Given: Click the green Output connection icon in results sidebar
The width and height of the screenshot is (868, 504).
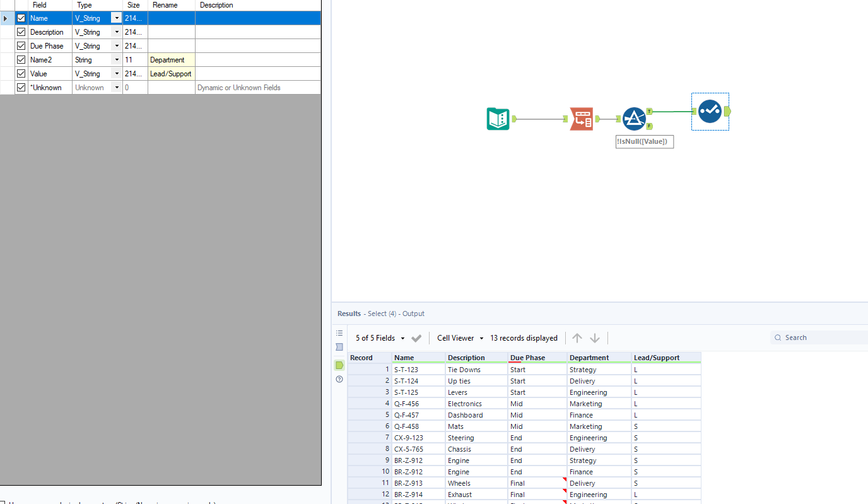Looking at the screenshot, I should [x=339, y=365].
